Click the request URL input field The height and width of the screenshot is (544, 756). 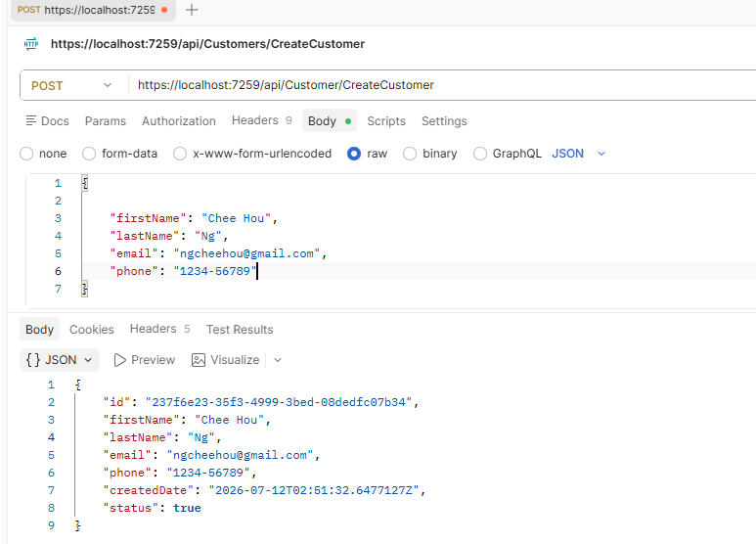pos(441,85)
